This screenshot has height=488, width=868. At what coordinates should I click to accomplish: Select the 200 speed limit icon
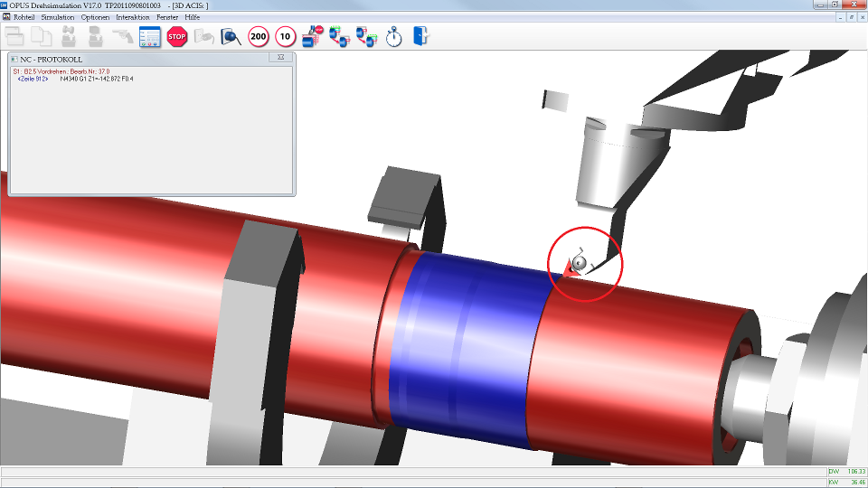[x=259, y=37]
